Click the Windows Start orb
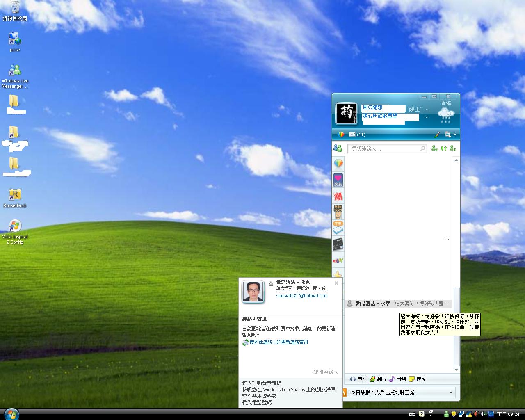 pos(11,413)
